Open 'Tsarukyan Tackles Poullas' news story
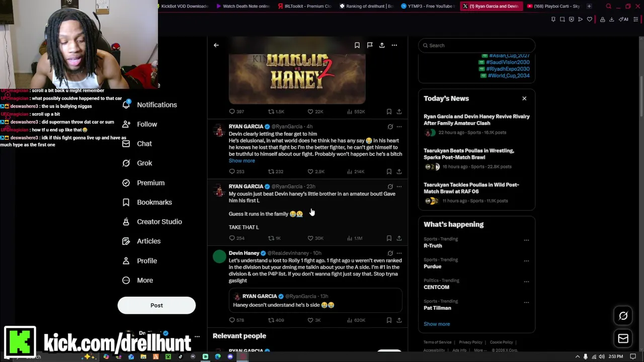 tap(476, 193)
